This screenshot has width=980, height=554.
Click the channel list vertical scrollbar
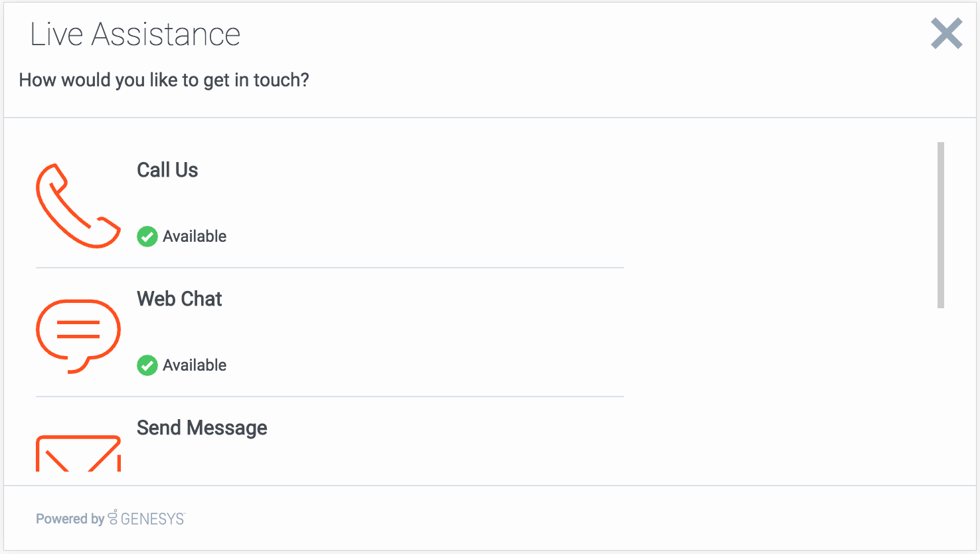point(940,225)
